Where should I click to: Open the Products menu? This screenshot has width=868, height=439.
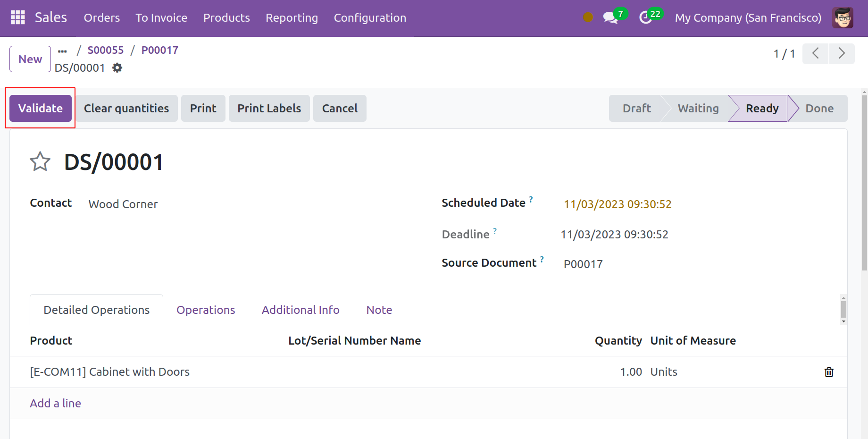(x=226, y=18)
